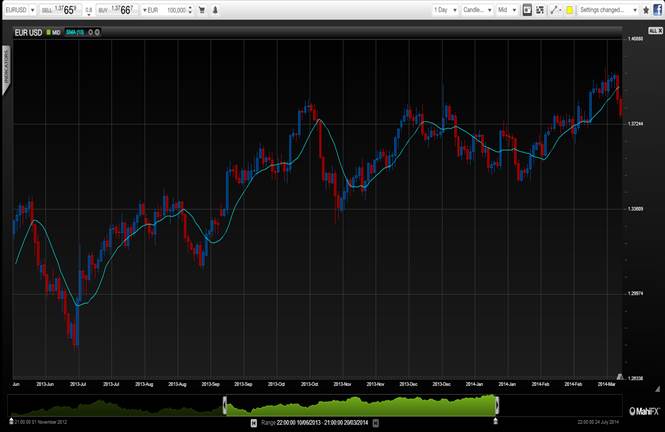Open the Settings changed preset dropdown
Screen dimensions: 665x432
click(607, 9)
